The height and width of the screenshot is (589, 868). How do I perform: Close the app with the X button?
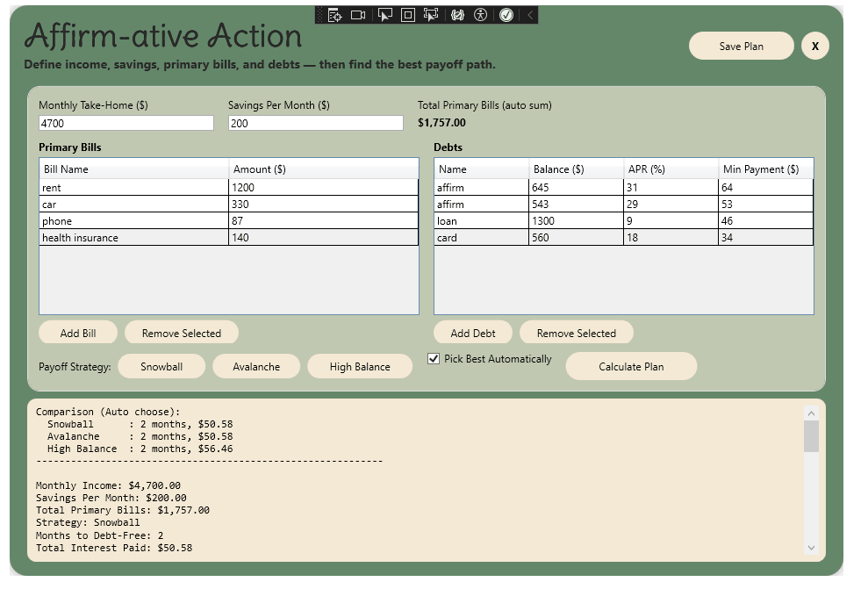point(814,47)
